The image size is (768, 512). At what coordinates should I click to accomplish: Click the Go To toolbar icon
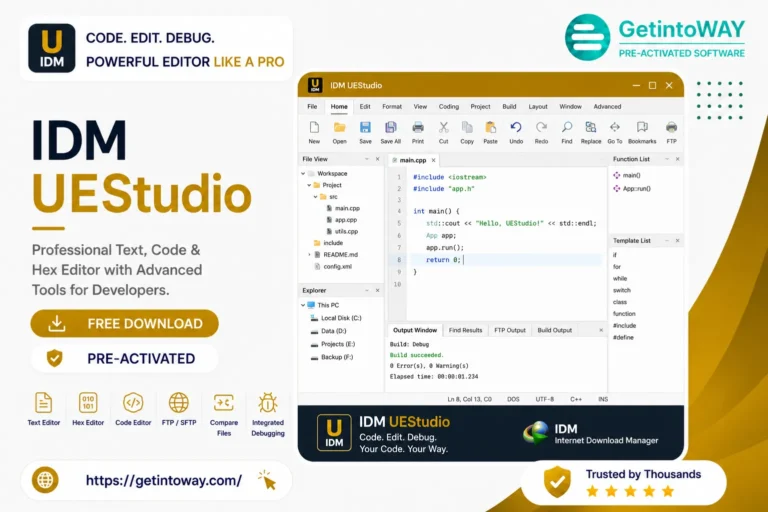pyautogui.click(x=615, y=127)
